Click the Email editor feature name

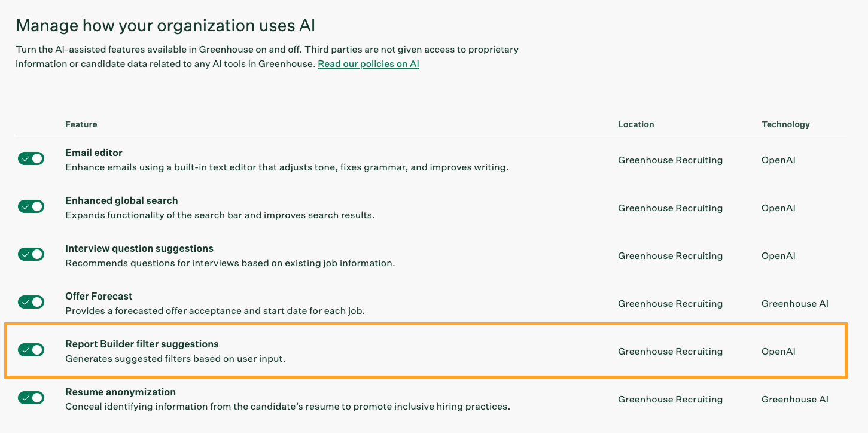pos(93,153)
